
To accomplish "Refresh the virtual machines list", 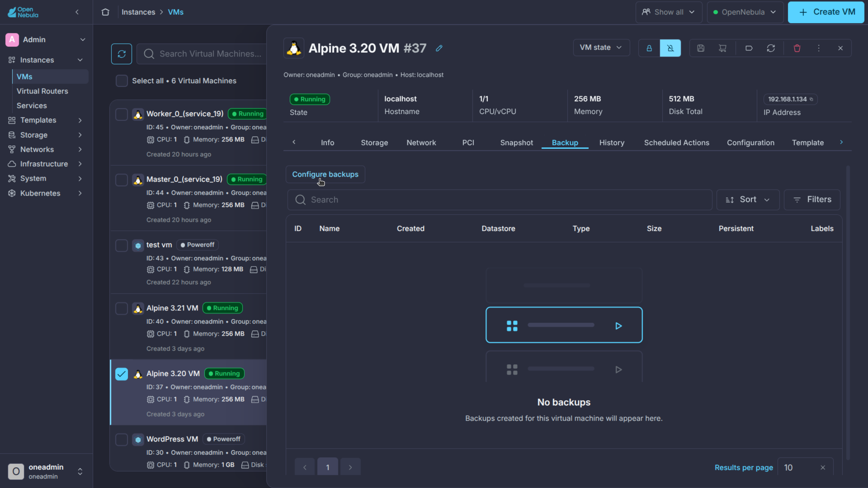I will pyautogui.click(x=122, y=54).
